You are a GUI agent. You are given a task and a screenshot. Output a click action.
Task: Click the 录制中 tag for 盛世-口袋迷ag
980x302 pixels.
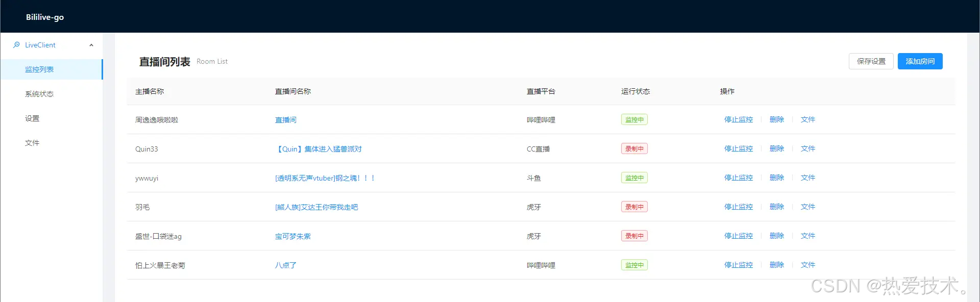point(634,236)
